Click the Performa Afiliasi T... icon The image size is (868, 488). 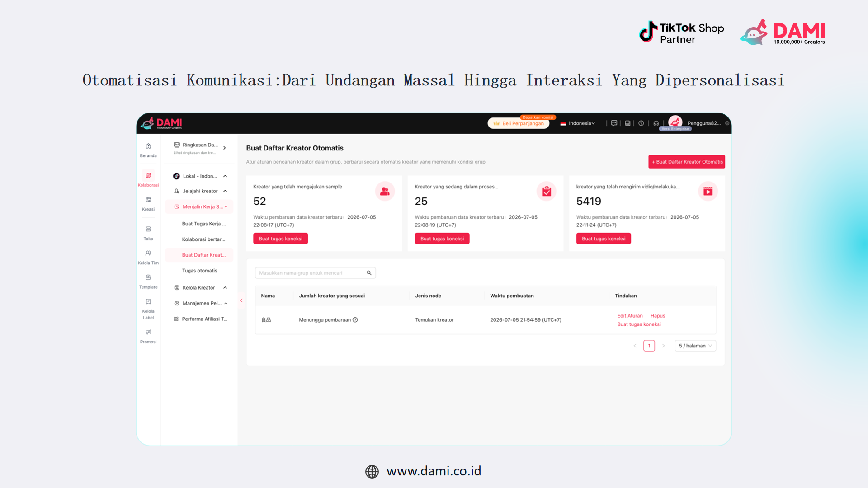pyautogui.click(x=176, y=319)
